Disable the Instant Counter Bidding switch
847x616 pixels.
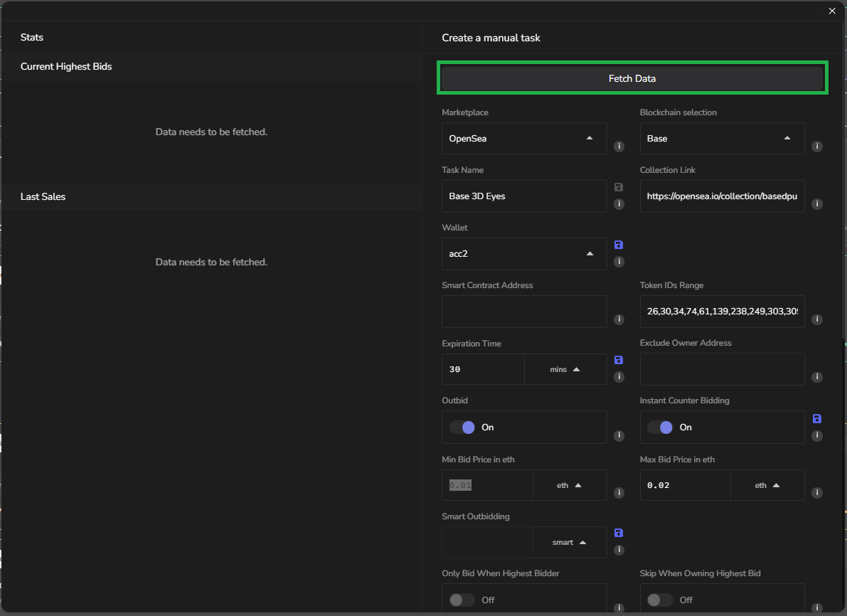click(661, 428)
